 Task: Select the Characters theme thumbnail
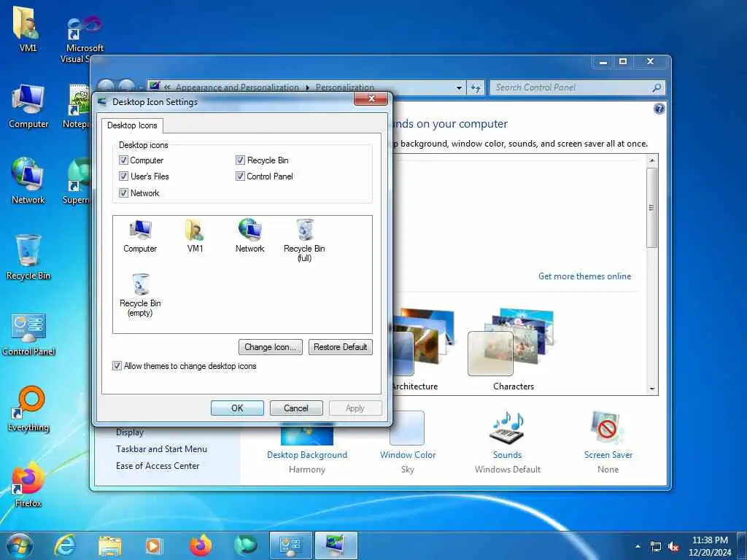pos(511,343)
